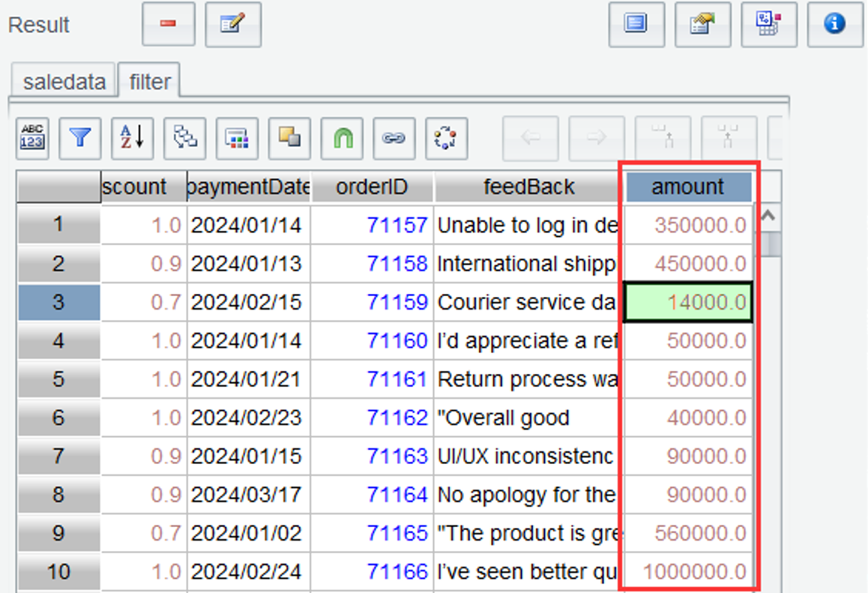Viewport: 868px width, 593px height.
Task: Click the ABC 123 data type icon
Action: click(32, 138)
